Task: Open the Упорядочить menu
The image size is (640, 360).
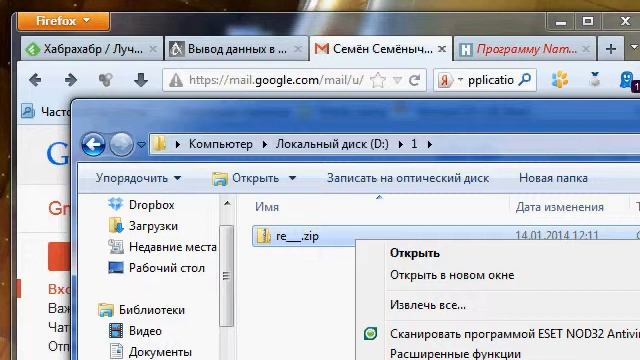Action: coord(138,178)
